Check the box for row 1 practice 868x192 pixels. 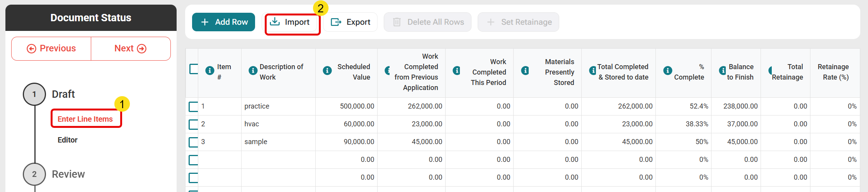[193, 107]
